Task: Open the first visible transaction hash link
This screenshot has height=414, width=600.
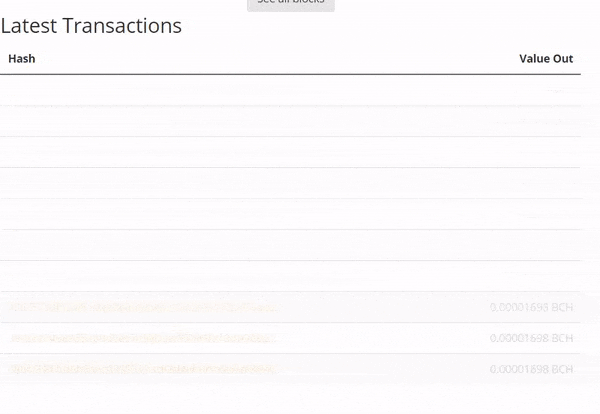Action: (x=145, y=307)
